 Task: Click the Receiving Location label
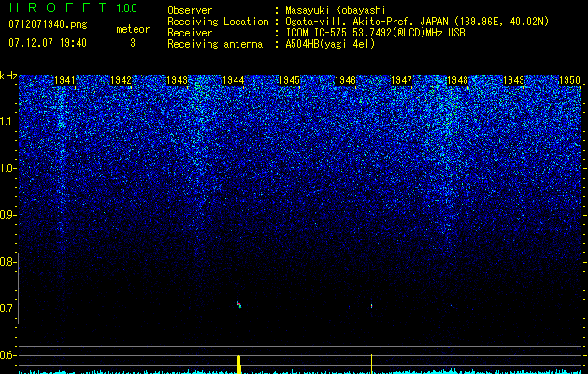coord(218,22)
